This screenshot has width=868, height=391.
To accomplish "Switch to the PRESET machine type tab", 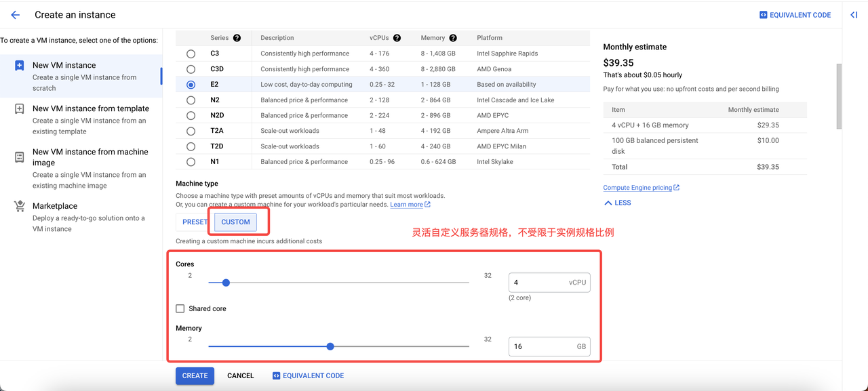I will 195,222.
